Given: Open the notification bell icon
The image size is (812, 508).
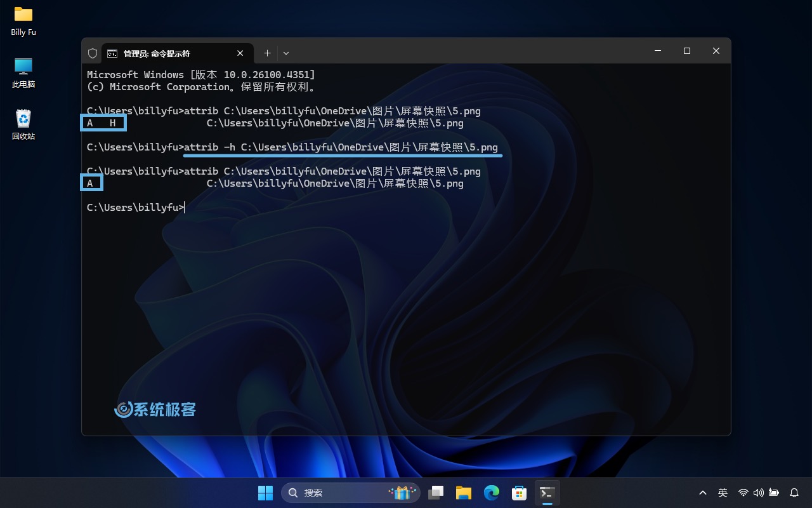Looking at the screenshot, I should pyautogui.click(x=794, y=493).
